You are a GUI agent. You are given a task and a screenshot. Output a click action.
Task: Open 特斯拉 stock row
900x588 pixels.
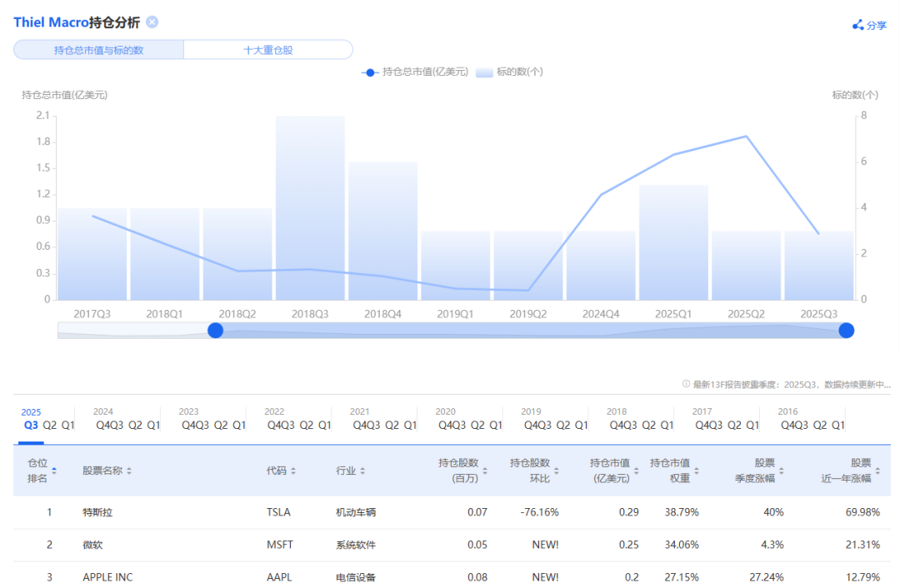97,511
